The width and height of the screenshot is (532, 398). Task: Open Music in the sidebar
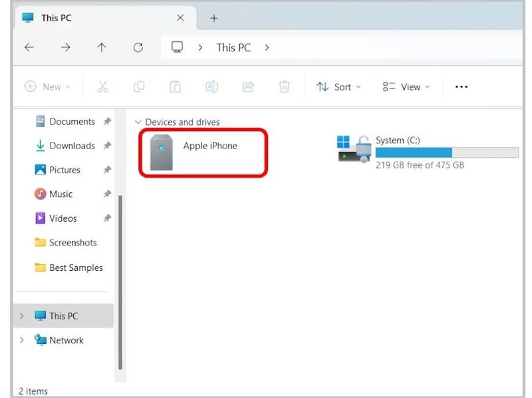click(x=54, y=194)
